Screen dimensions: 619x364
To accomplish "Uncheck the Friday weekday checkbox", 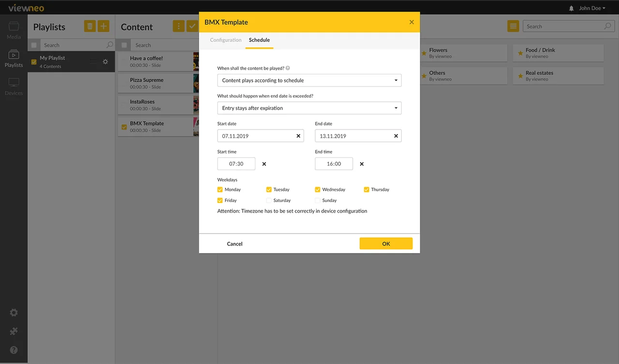I will 220,200.
